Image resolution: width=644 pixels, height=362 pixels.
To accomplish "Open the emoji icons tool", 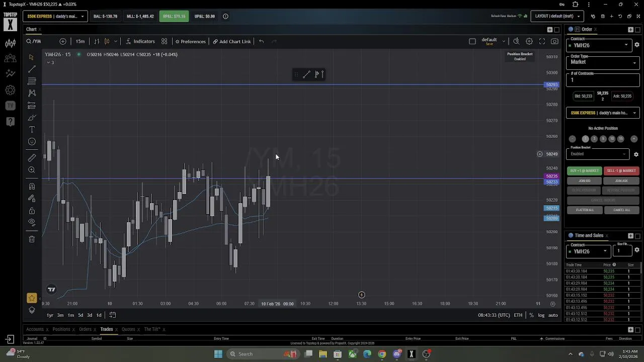I will click(32, 142).
